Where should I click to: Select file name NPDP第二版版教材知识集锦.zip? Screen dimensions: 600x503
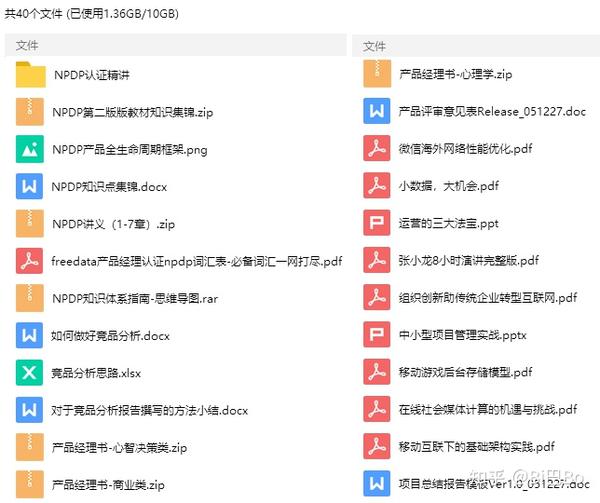[133, 112]
